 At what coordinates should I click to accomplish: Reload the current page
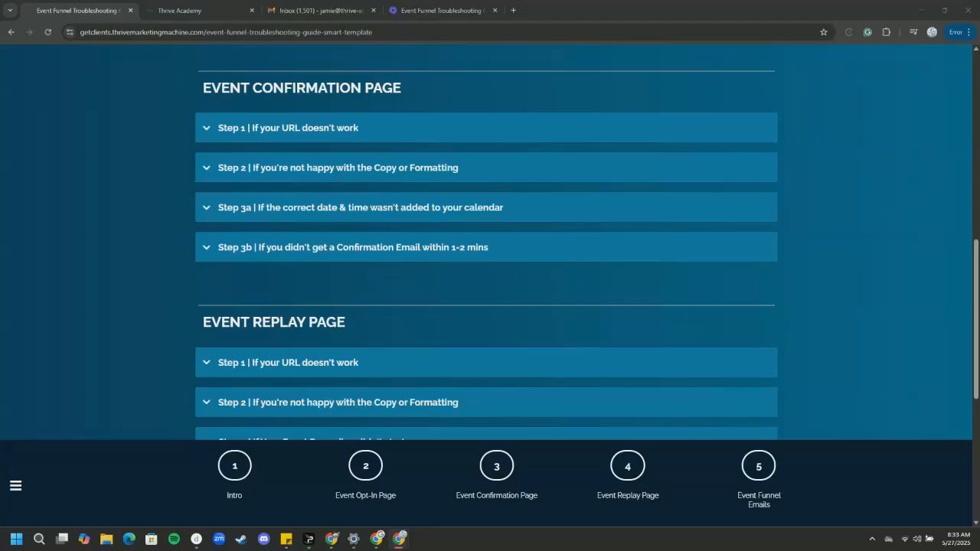pyautogui.click(x=47, y=32)
